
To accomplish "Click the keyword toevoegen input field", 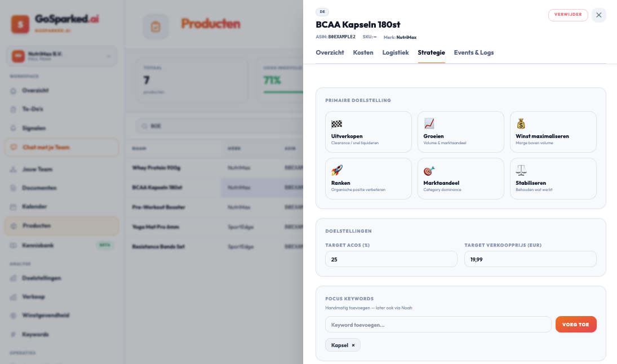I will (438, 324).
